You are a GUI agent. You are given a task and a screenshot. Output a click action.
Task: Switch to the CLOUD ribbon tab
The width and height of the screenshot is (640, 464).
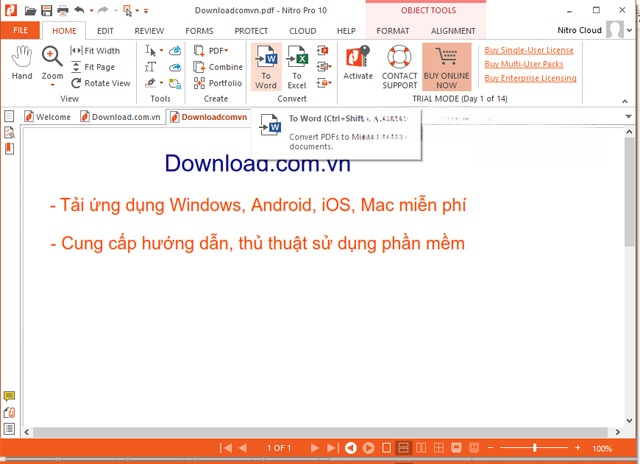(302, 31)
